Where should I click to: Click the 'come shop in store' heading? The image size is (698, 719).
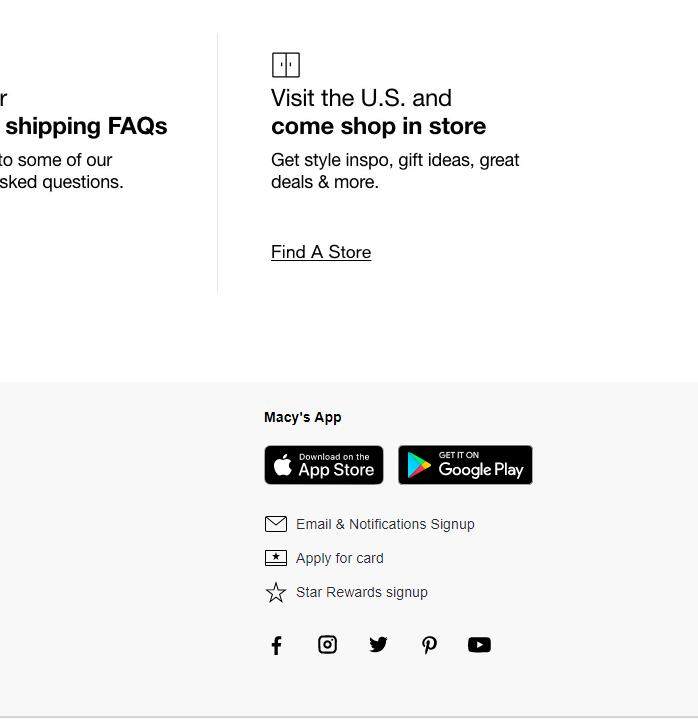(378, 126)
